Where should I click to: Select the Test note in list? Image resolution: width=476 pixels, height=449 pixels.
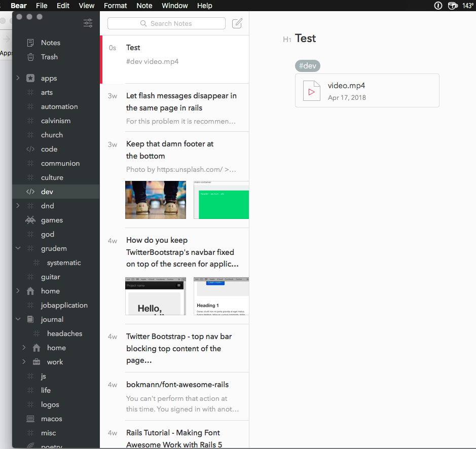coord(175,59)
